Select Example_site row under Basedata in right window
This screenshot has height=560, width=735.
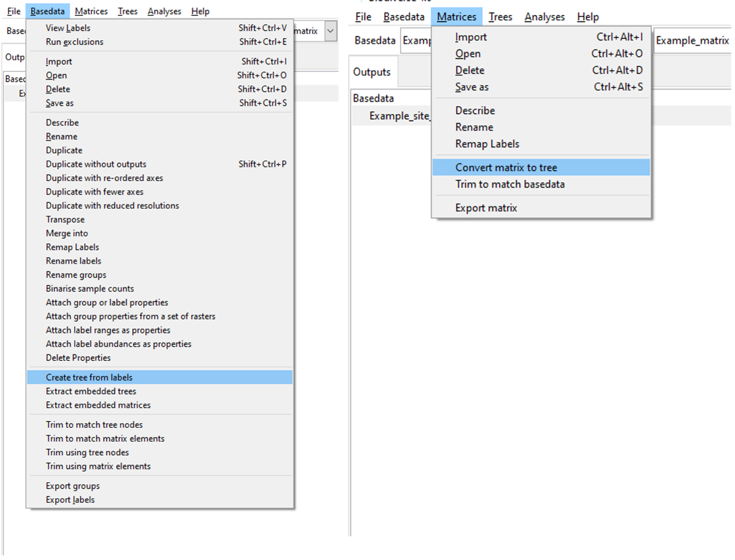399,116
